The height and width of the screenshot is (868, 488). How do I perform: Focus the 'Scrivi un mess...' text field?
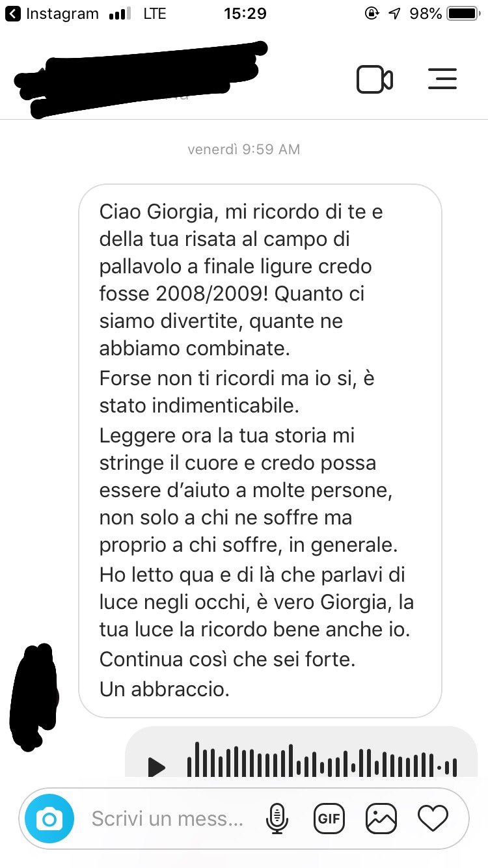point(168,819)
